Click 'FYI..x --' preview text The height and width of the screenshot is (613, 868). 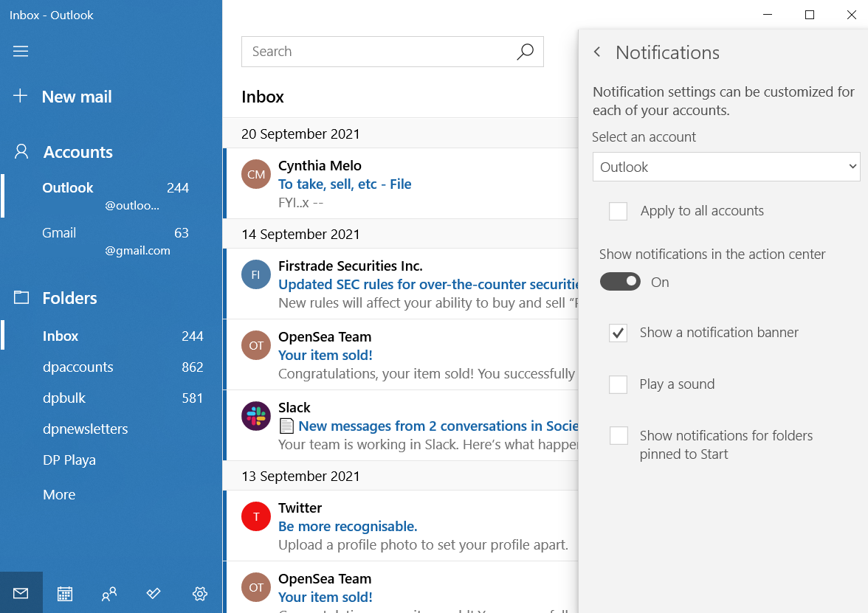tap(300, 202)
